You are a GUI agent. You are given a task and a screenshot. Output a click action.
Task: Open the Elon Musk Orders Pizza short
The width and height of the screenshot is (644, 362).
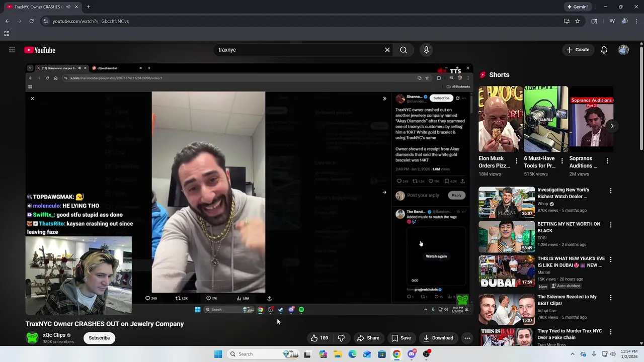click(x=501, y=119)
